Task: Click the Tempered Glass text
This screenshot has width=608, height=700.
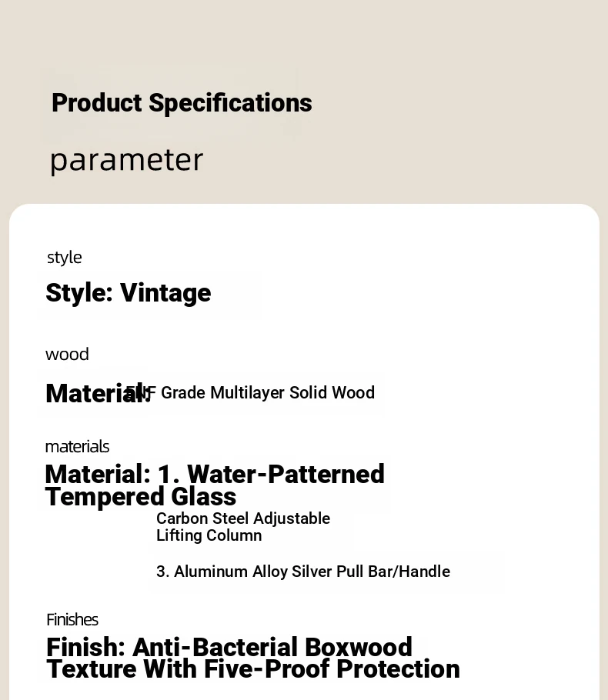Action: point(141,496)
